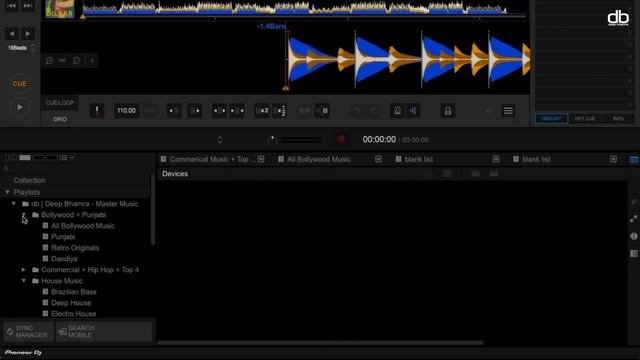The image size is (640, 360).
Task: Collapse the zoom controls with the chevron
Action: click(x=93, y=61)
